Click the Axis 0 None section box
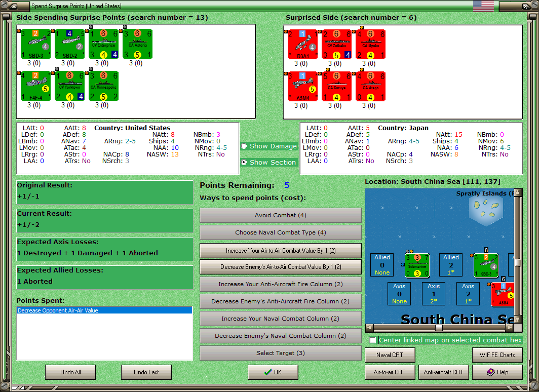The height and width of the screenshot is (392, 539). [399, 294]
